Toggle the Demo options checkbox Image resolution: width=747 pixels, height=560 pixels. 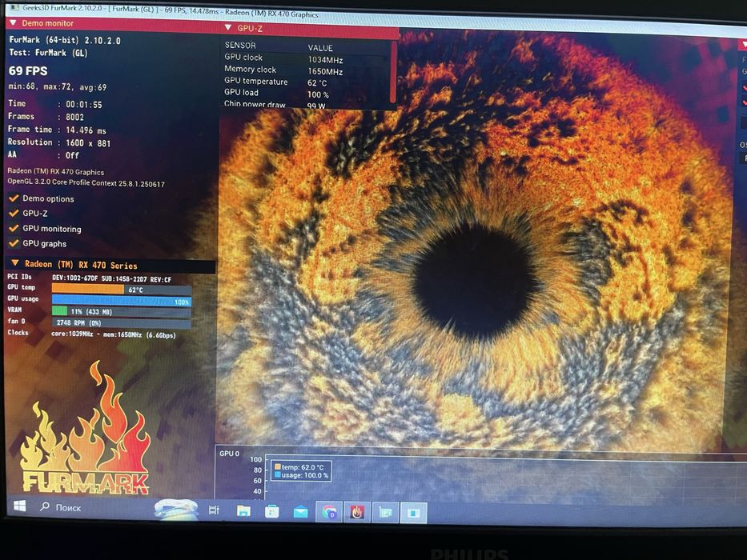coord(14,198)
